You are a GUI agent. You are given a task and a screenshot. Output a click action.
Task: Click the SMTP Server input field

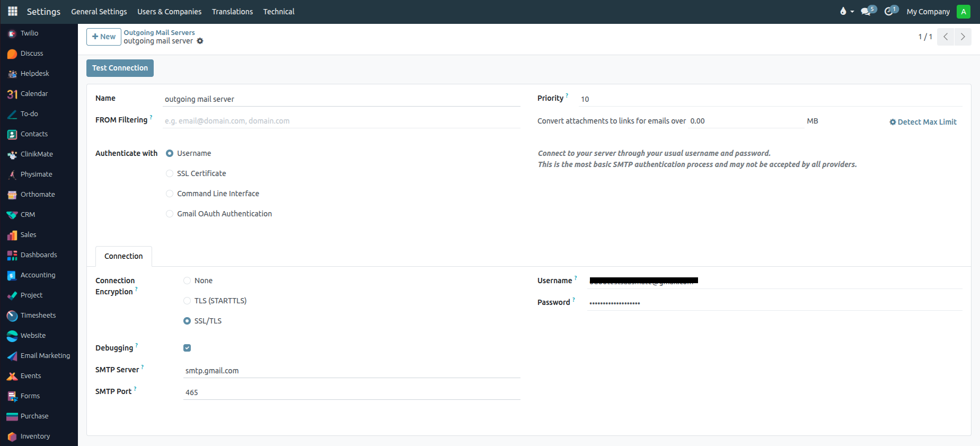click(x=351, y=371)
